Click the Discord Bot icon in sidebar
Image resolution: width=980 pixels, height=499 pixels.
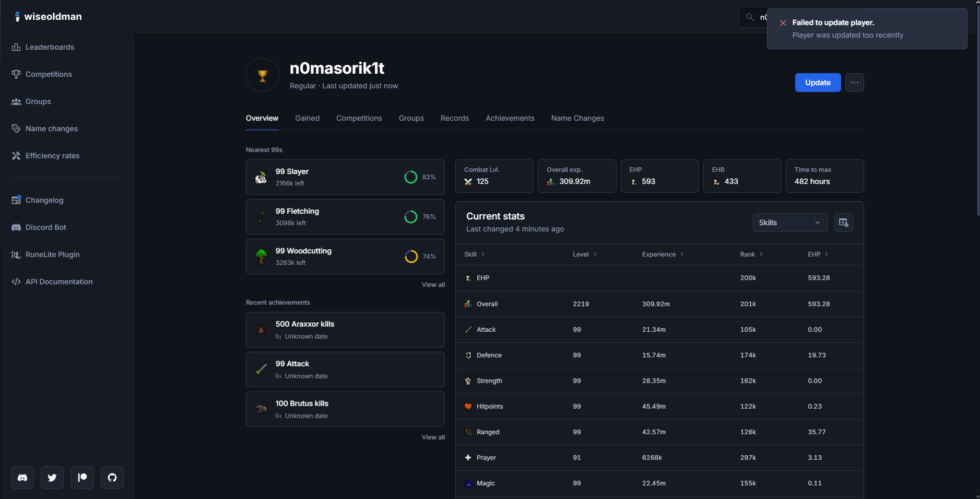click(16, 227)
